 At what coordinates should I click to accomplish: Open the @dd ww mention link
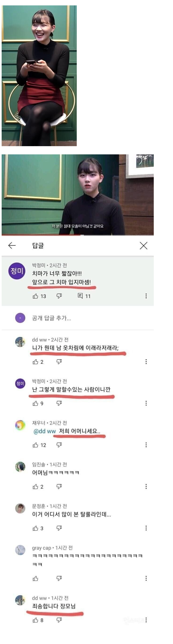pos(45,431)
